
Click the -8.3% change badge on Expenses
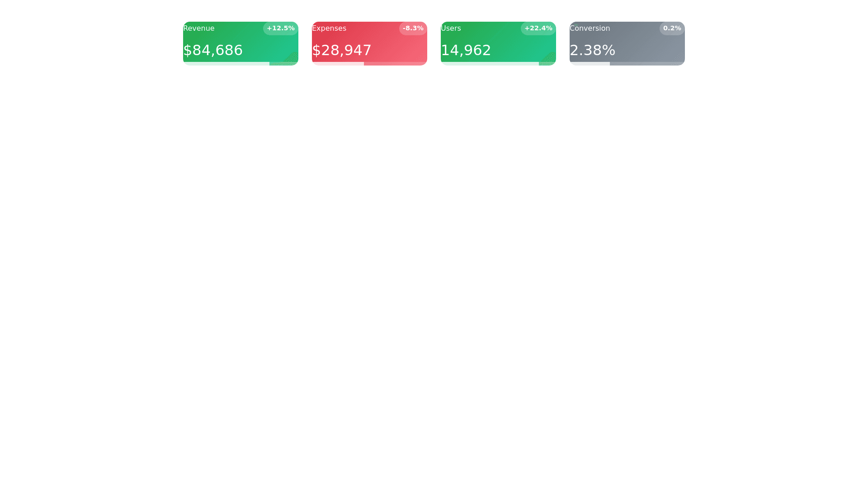413,28
